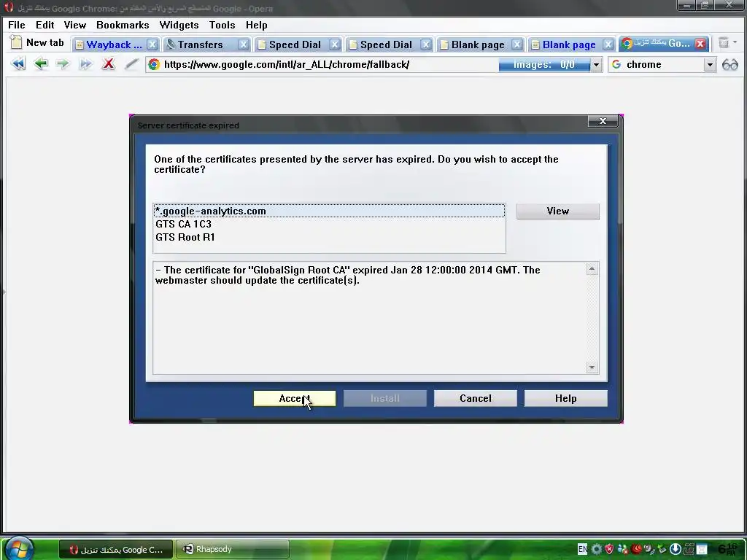
Task: Close the second Speed Dial tab
Action: 426,44
